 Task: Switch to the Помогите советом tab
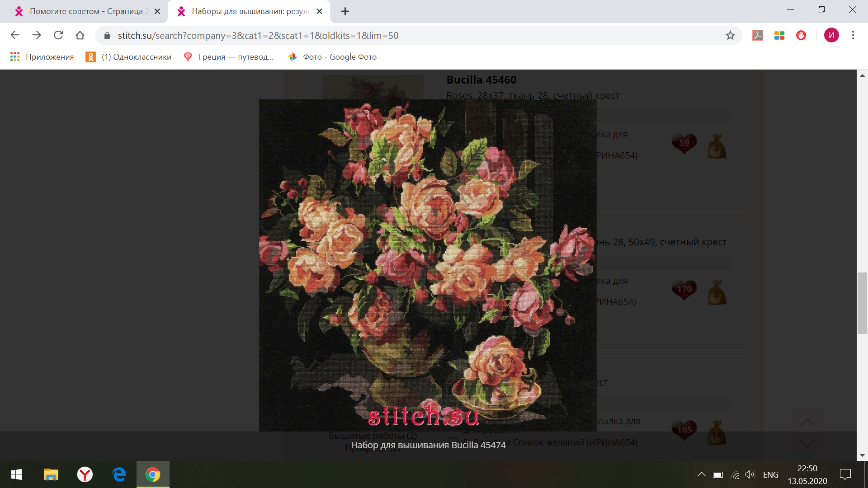click(86, 11)
